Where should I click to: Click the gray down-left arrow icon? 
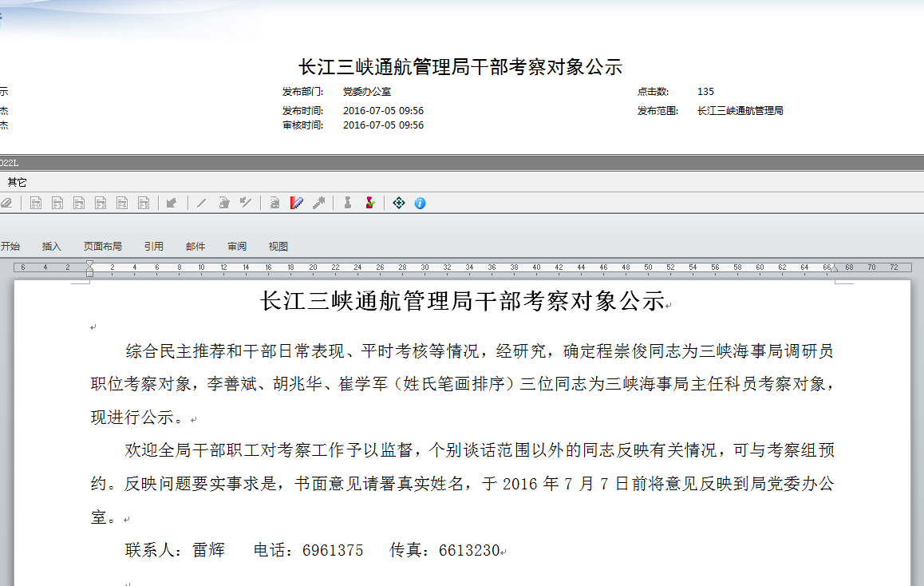click(x=172, y=204)
